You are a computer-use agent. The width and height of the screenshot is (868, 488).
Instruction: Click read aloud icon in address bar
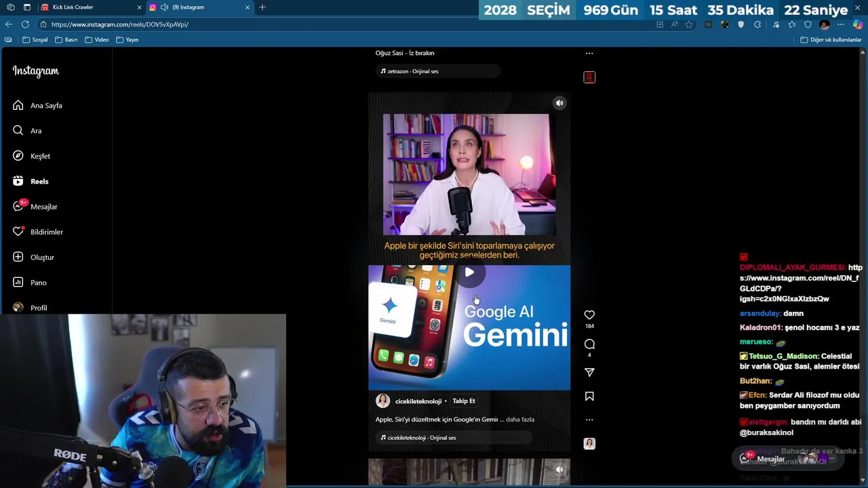click(675, 24)
